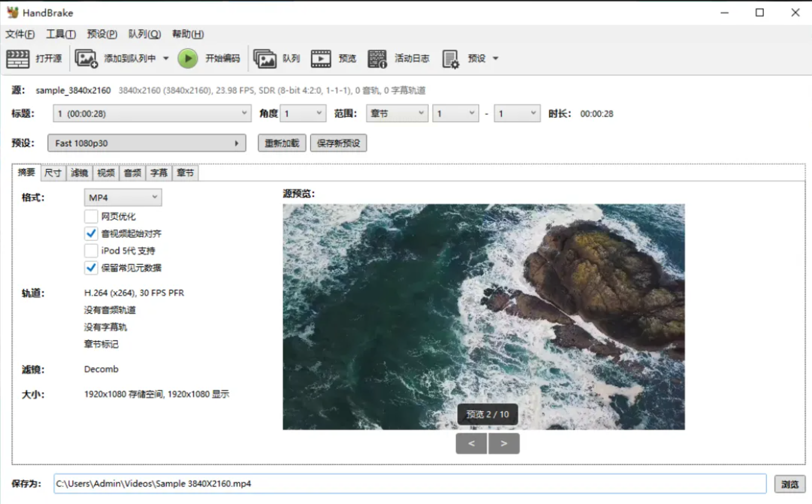Click the 添加到队列中 picture icon
Viewport: 812px width, 504px height.
[86, 58]
